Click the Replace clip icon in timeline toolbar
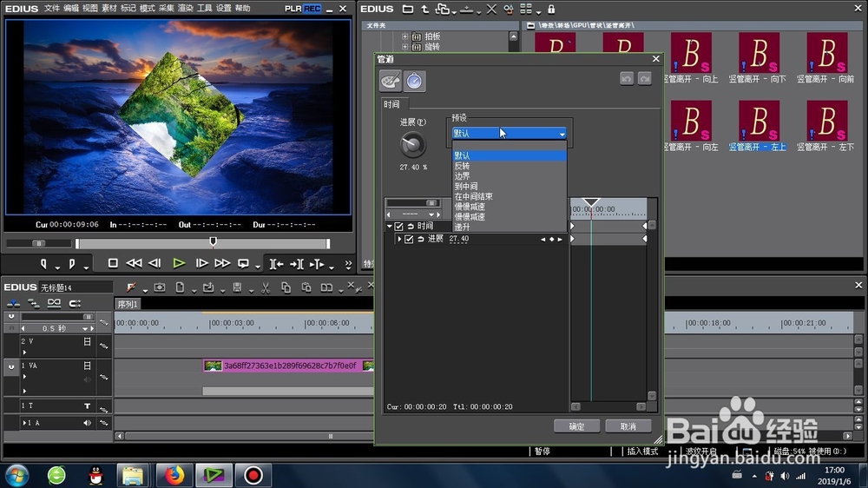Image resolution: width=868 pixels, height=488 pixels. [326, 287]
